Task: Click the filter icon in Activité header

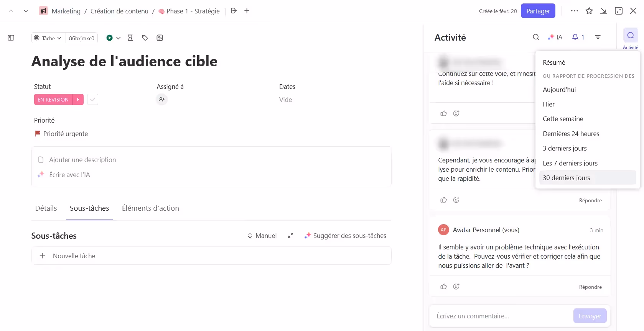Action: pos(598,37)
